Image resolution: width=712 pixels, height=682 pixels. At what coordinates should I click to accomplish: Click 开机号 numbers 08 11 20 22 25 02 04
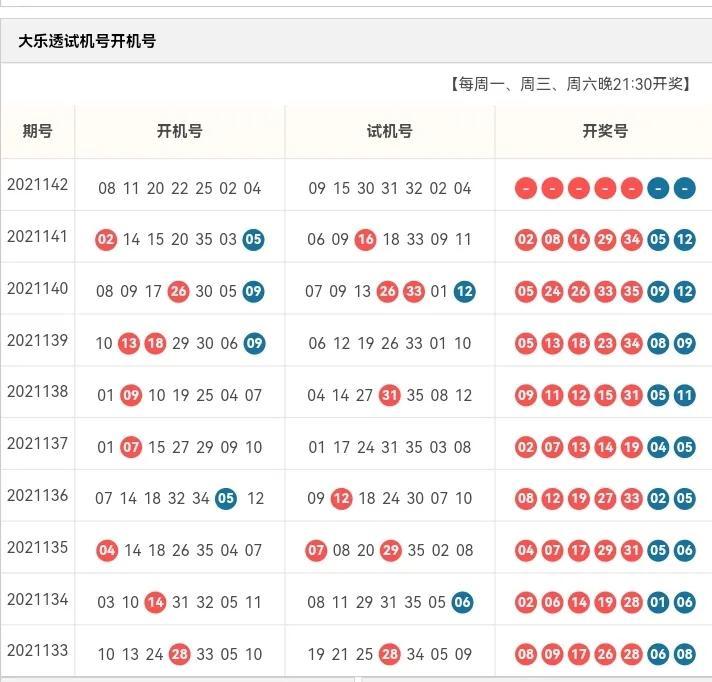[x=180, y=188]
